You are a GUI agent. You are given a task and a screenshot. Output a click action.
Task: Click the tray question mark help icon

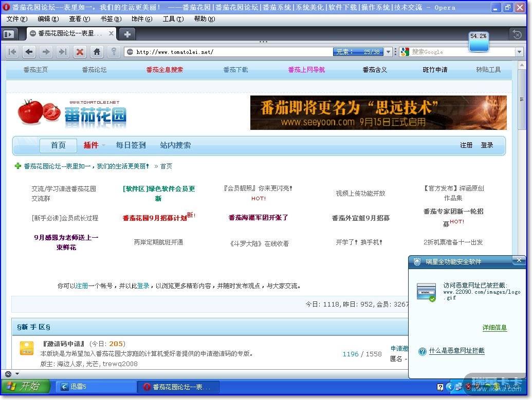click(440, 387)
